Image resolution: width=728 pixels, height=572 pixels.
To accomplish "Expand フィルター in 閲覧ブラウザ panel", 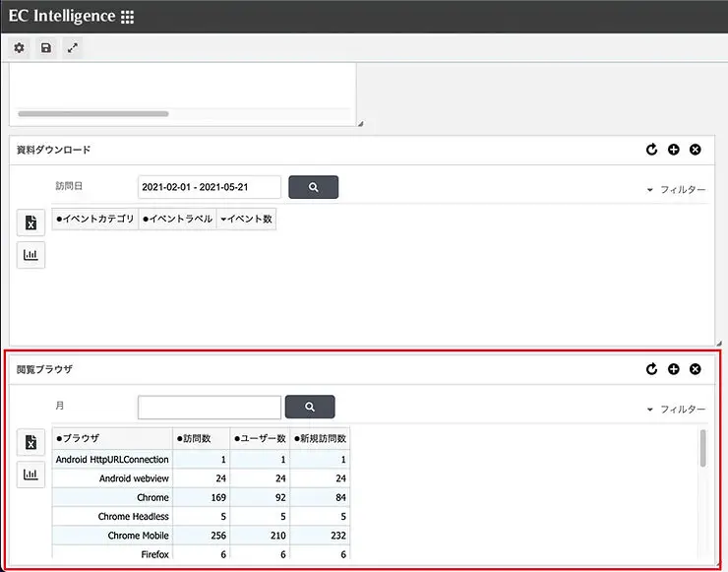I will point(676,409).
